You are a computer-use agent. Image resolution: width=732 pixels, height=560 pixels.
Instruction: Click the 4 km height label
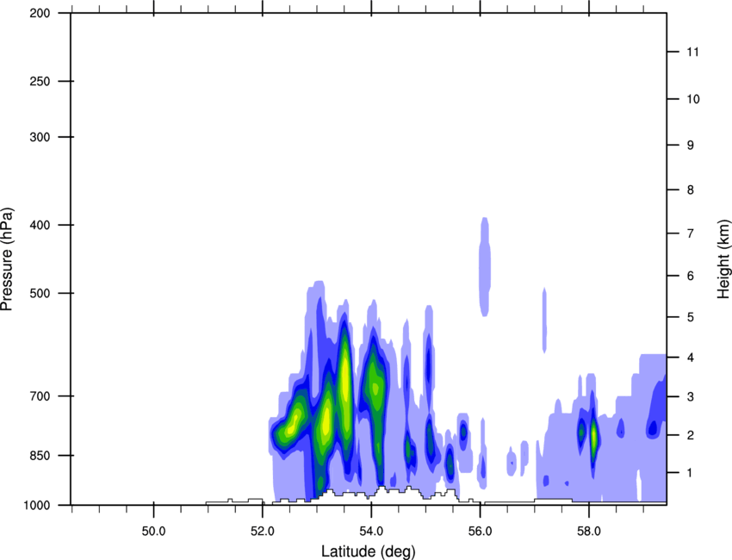(x=691, y=358)
